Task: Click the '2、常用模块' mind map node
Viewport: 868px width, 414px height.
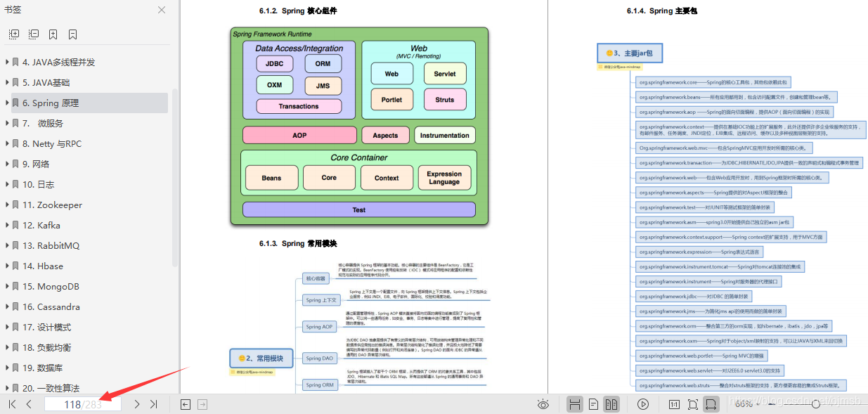Action: 261,358
